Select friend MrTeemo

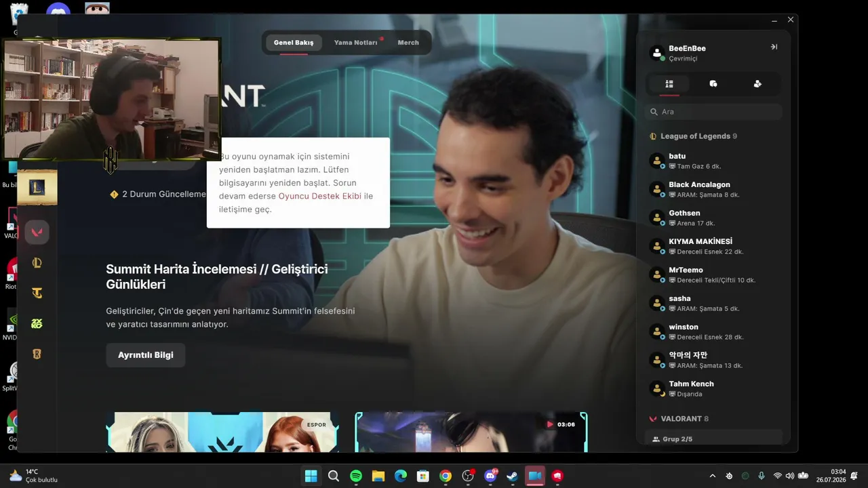tap(713, 274)
